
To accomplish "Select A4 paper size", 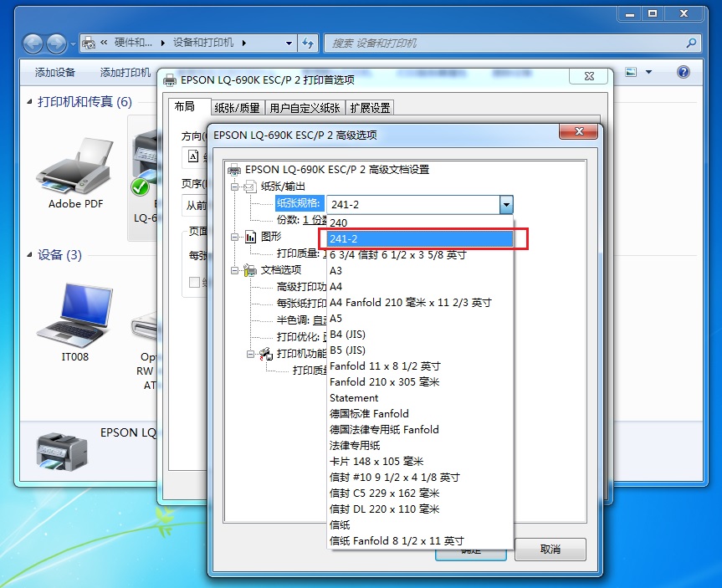I will click(x=420, y=286).
